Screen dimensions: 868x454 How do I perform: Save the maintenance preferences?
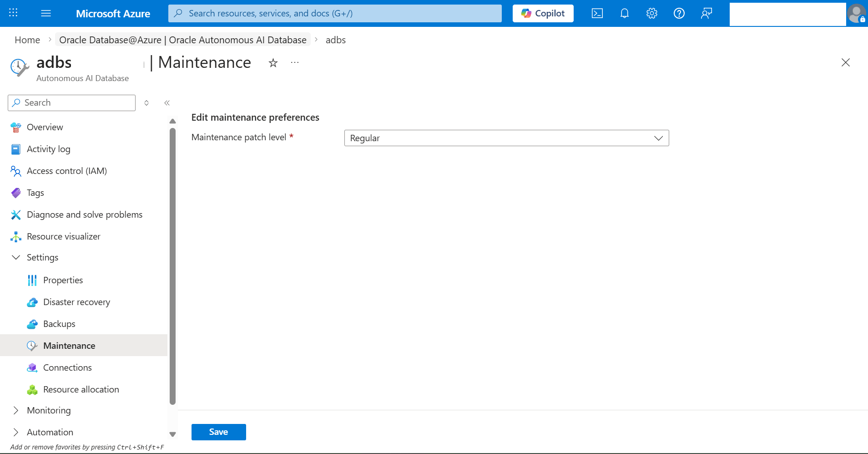[x=218, y=432]
